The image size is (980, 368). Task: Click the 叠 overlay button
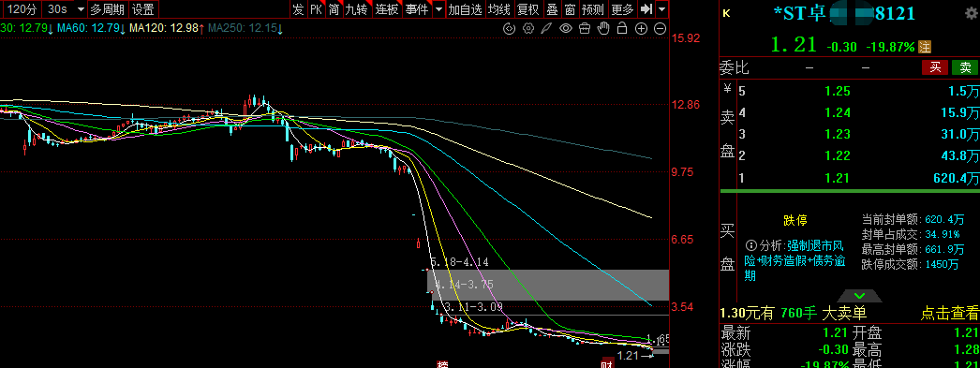pos(553,8)
